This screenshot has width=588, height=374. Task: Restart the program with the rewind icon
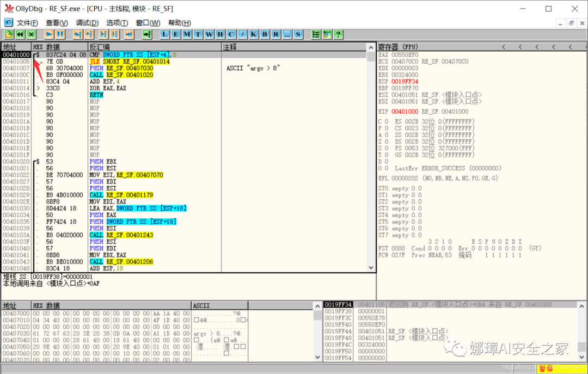[20, 34]
